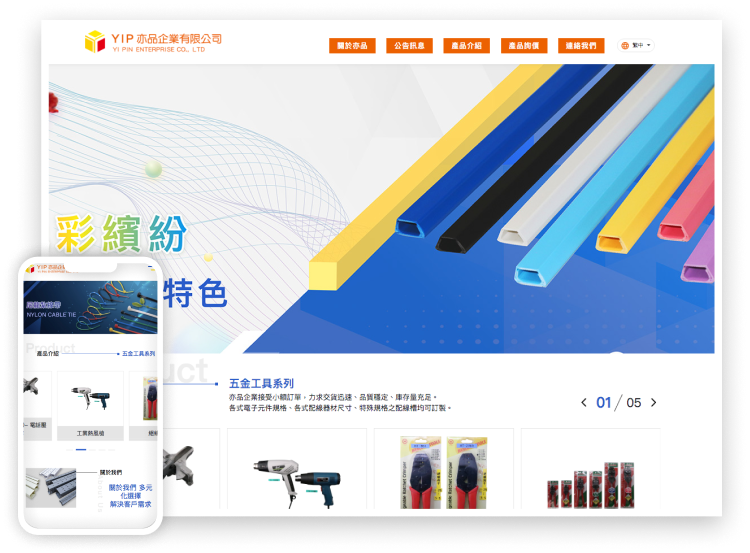The height and width of the screenshot is (553, 750).
Task: Click the slide counter 01 / 05
Action: click(x=618, y=403)
